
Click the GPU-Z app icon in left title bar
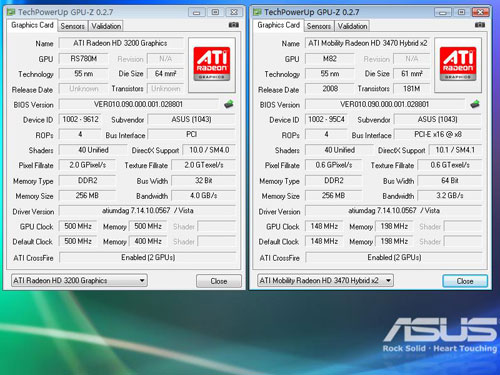point(11,12)
